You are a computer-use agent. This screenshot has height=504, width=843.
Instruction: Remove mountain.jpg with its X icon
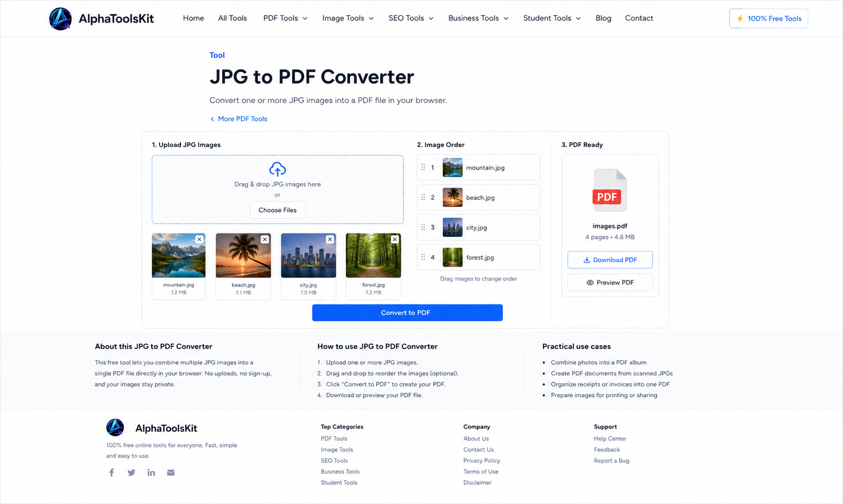pos(199,240)
